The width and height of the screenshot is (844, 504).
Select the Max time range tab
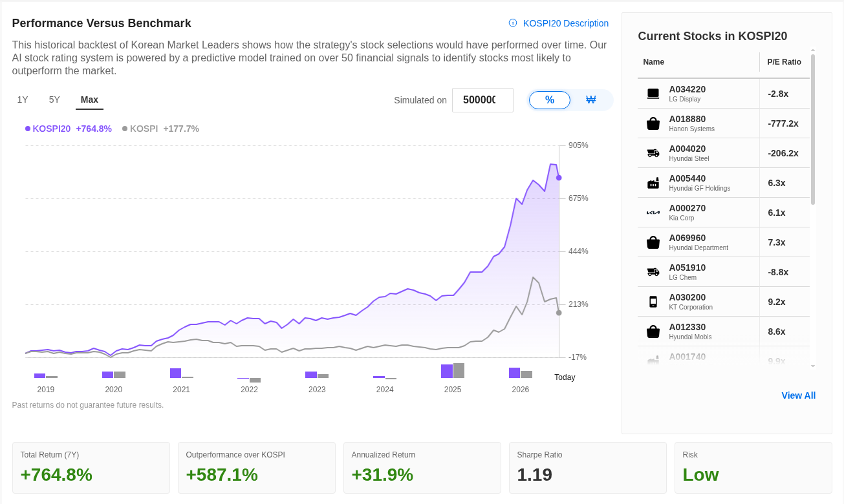[x=89, y=100]
